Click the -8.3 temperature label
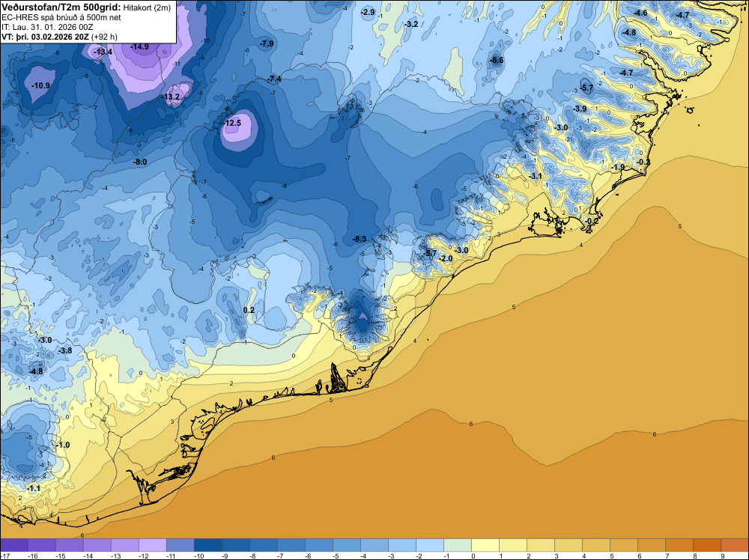This screenshot has height=560, width=749. 360,239
